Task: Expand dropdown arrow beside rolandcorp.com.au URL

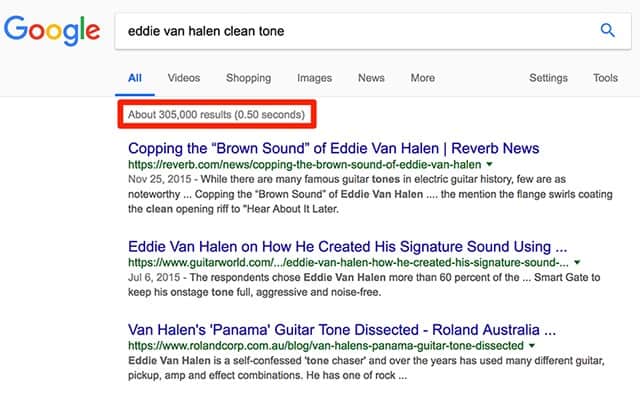Action: 531,344
